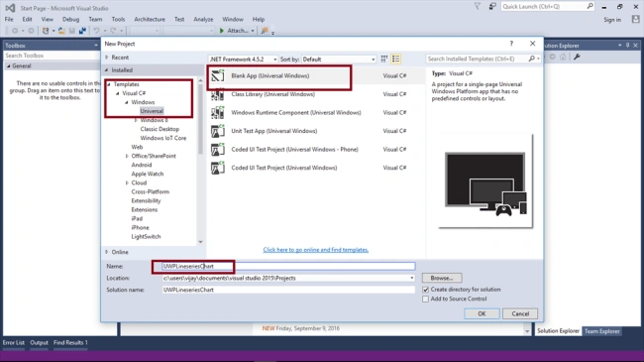
Task: Expand the Office/SharePoint tree node
Action: tap(127, 156)
